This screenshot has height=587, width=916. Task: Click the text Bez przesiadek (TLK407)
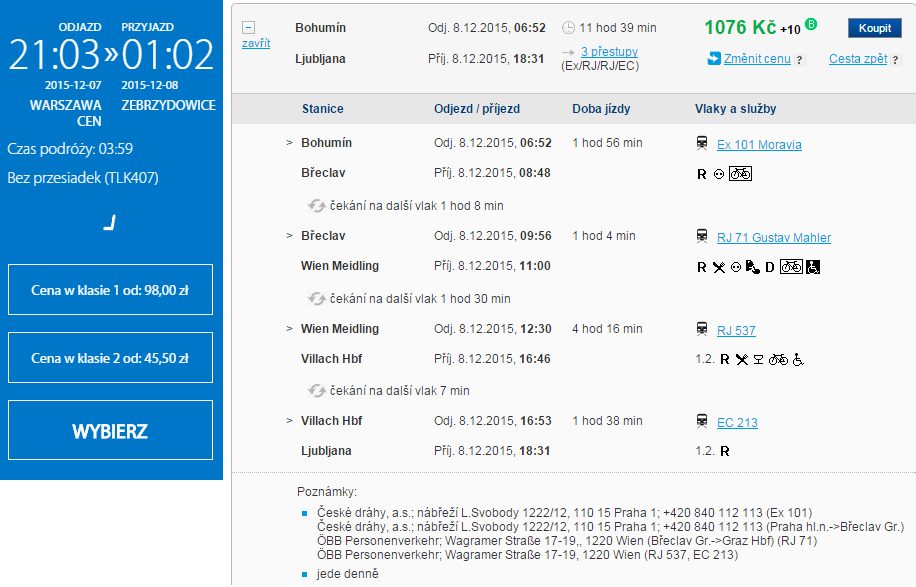tap(83, 178)
